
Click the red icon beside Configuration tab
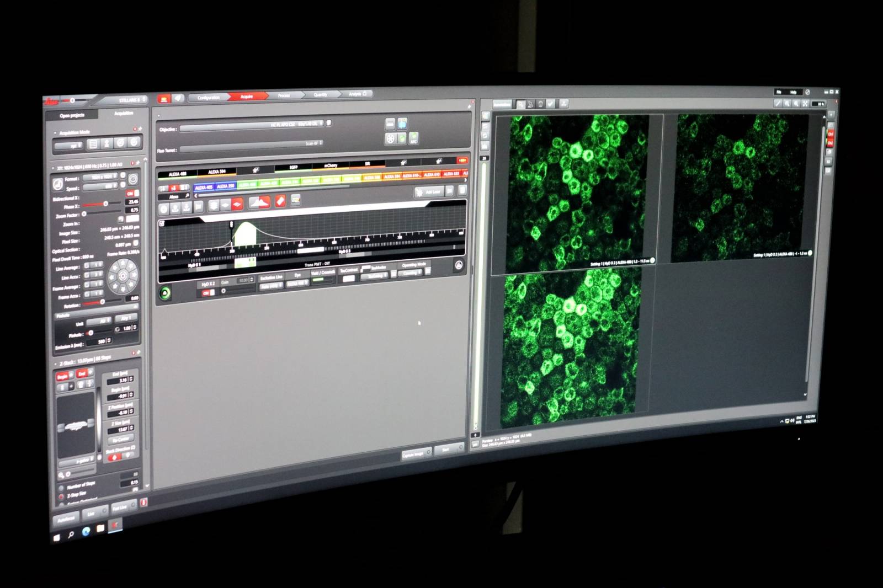(163, 99)
